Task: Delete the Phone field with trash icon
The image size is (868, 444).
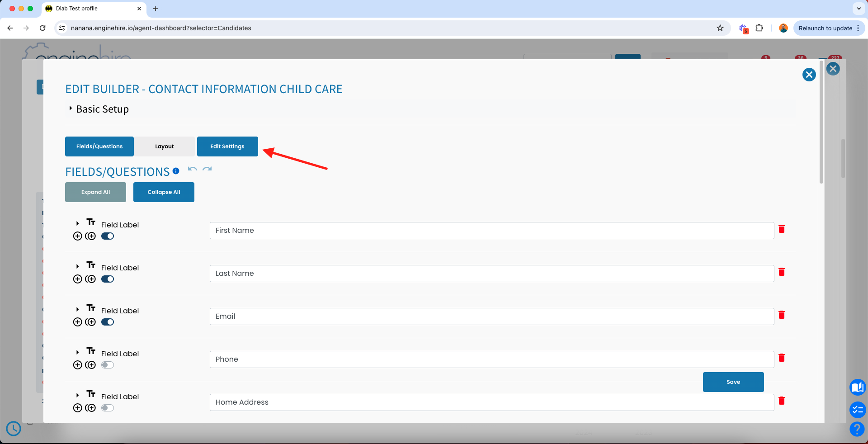Action: pyautogui.click(x=782, y=358)
